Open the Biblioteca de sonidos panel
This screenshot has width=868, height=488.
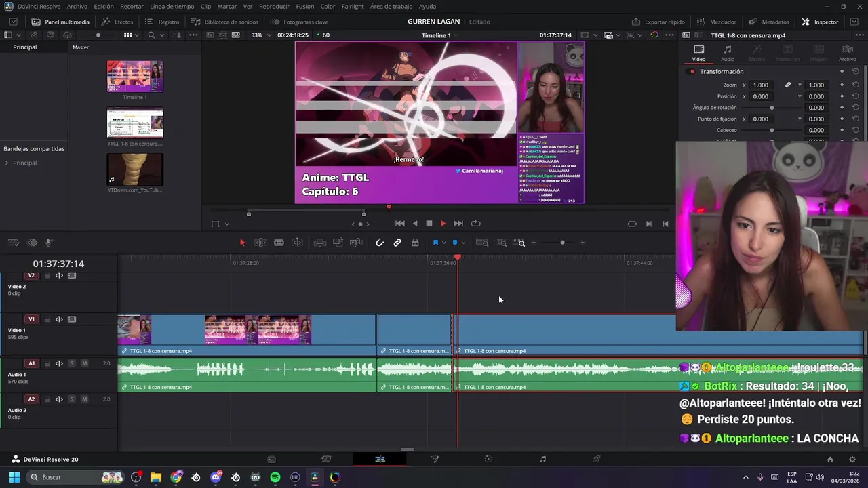tap(225, 22)
